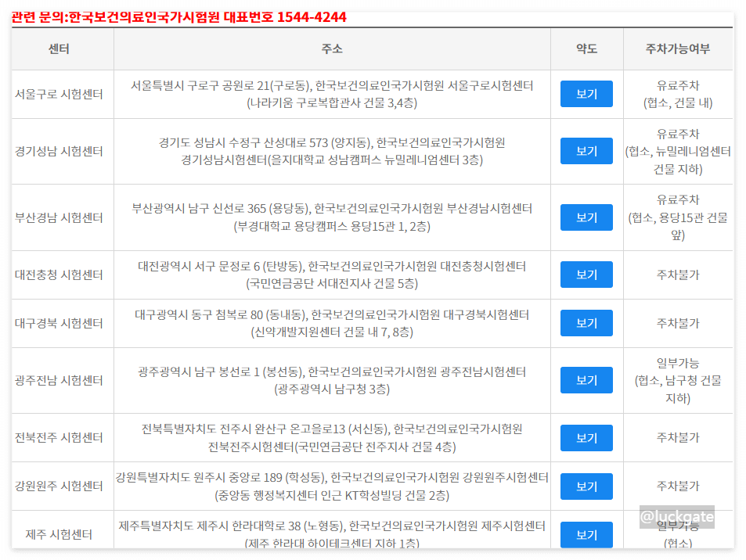Click parking info 일부가능 (협소, 남구청 건물 지하)
The image size is (746, 560).
point(677,380)
